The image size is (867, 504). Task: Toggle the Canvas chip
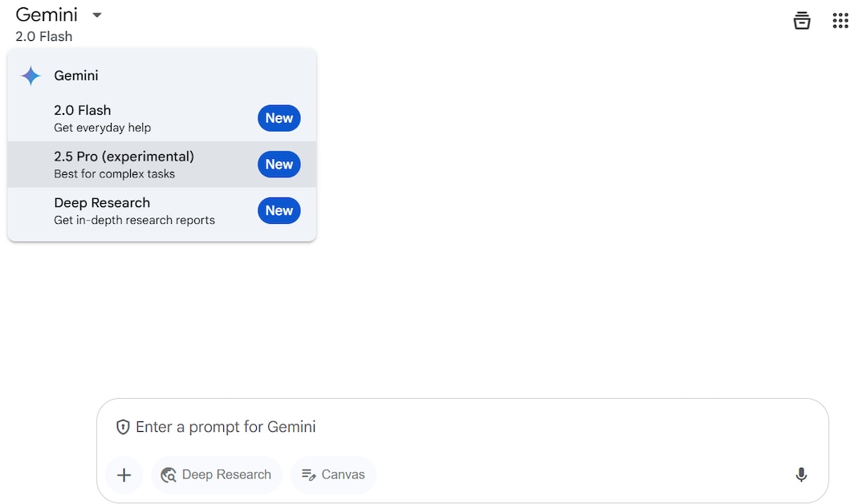333,475
